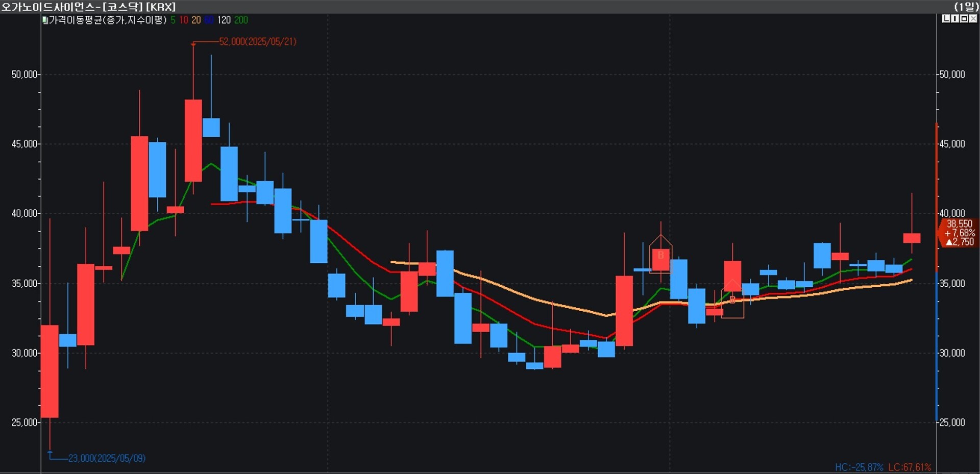
Task: Click the HC:-25.87% readout
Action: 859,467
